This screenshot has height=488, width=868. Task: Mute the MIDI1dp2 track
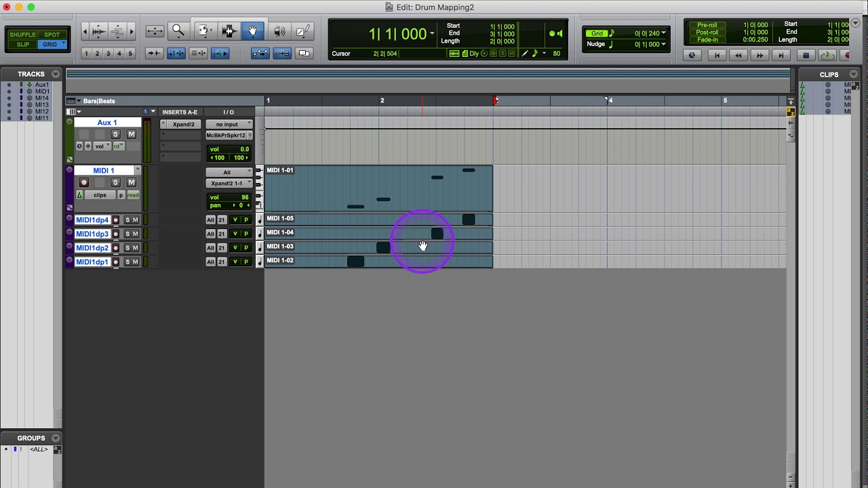pyautogui.click(x=135, y=248)
